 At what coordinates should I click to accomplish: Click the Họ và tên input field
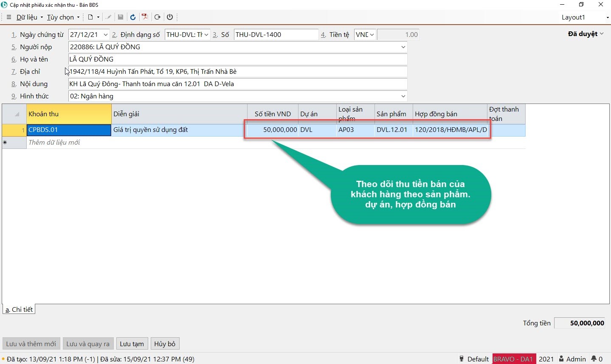tap(237, 59)
